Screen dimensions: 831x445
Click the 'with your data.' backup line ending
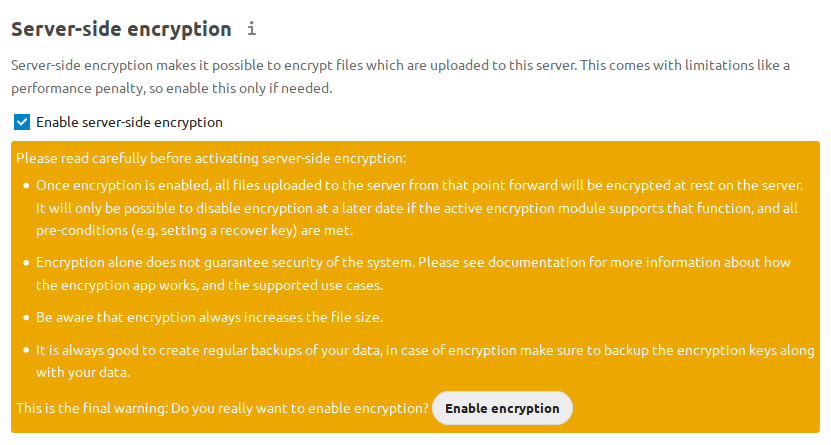pyautogui.click(x=82, y=371)
